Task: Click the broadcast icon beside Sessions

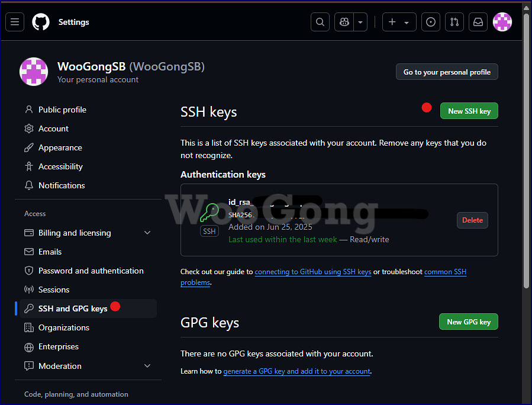Action: click(x=29, y=290)
